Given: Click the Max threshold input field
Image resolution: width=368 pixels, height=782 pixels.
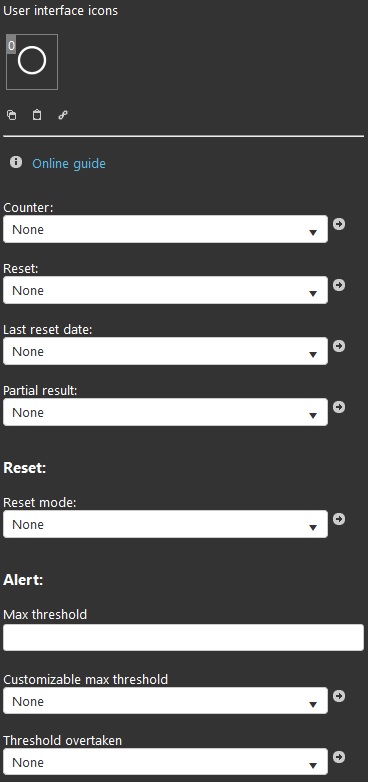Looking at the screenshot, I should [184, 637].
